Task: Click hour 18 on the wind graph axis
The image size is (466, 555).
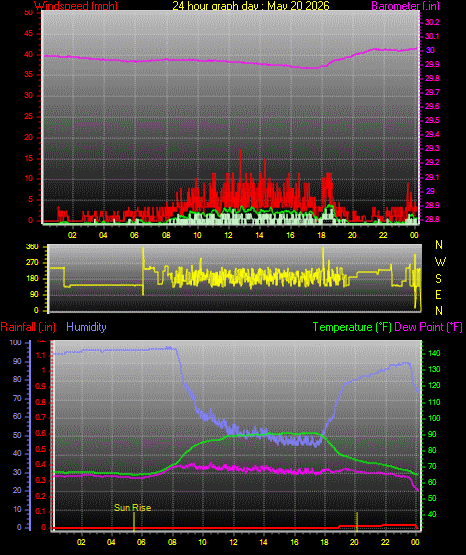Action: click(322, 235)
